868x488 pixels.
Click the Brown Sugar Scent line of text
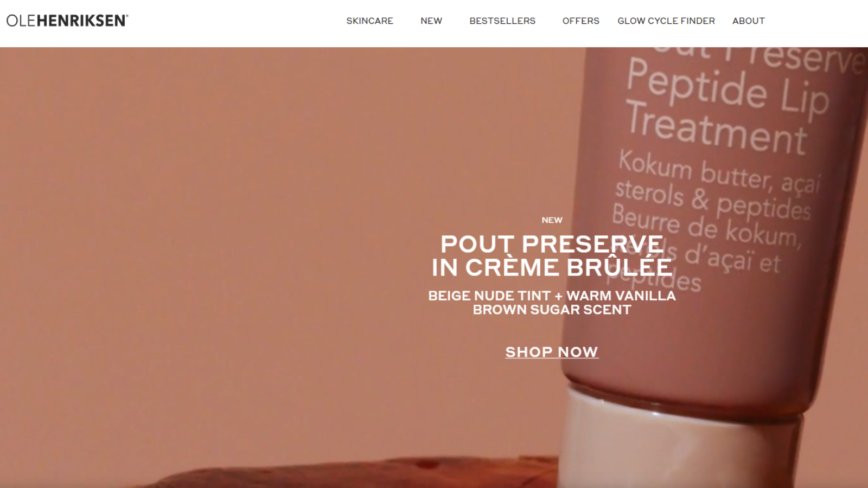click(x=552, y=310)
